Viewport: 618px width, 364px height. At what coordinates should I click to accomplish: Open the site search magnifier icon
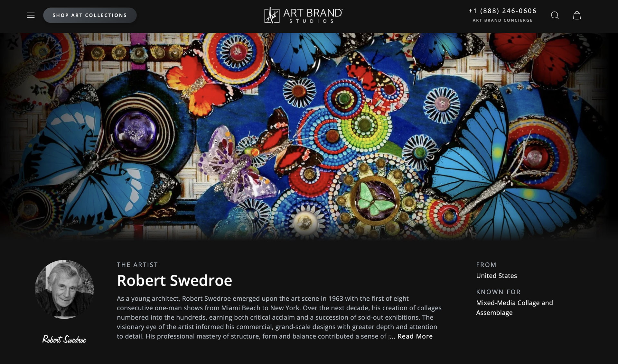(x=555, y=15)
